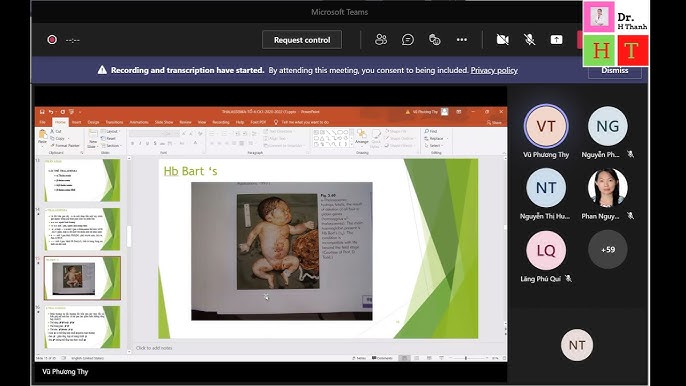This screenshot has width=686, height=386.
Task: Select the NG participant avatar
Action: tap(608, 126)
